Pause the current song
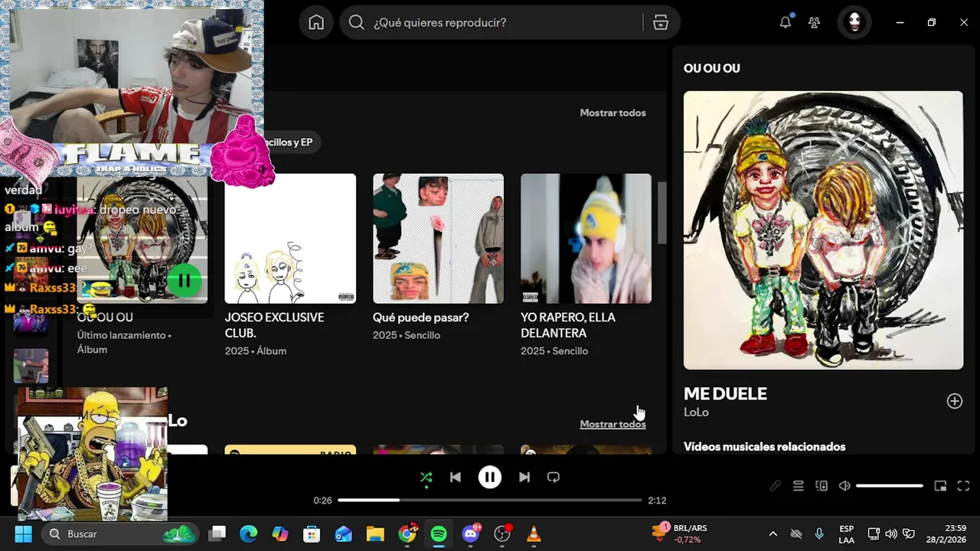This screenshot has width=980, height=551. 490,478
